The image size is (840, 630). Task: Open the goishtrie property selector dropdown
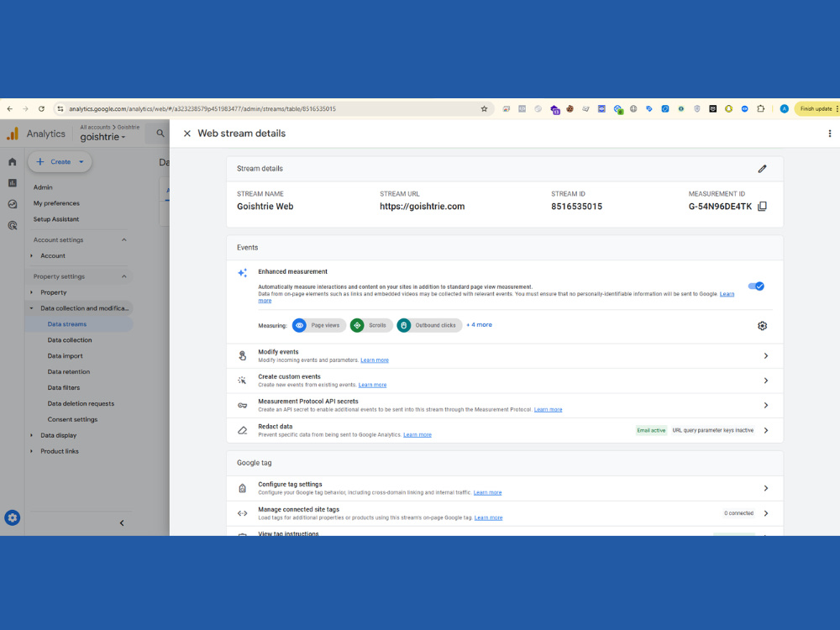tap(102, 137)
